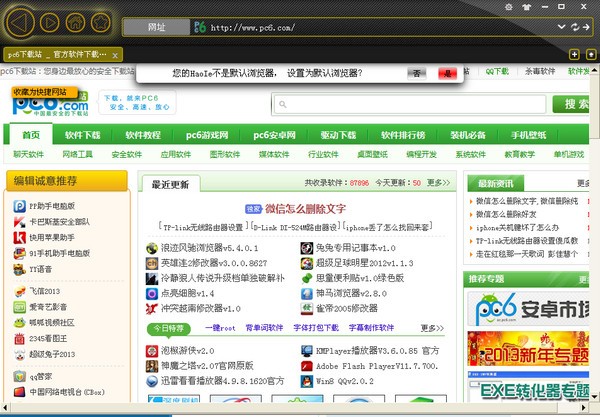Click the 点亮细胞v1.4 icon
The image size is (600, 417).
coord(152,293)
